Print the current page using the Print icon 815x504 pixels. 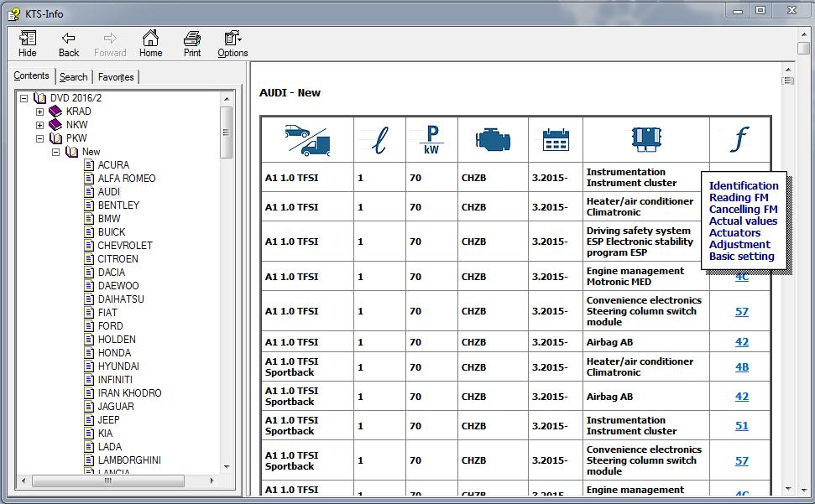click(192, 39)
